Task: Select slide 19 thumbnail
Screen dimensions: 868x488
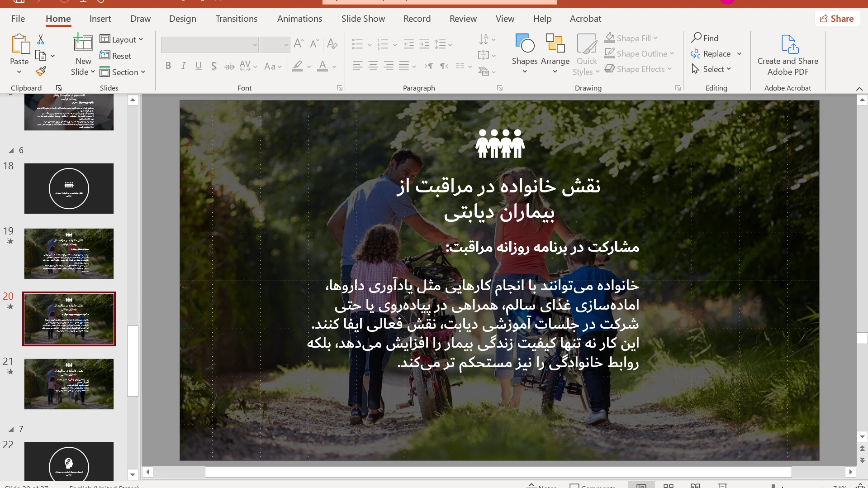Action: [69, 254]
